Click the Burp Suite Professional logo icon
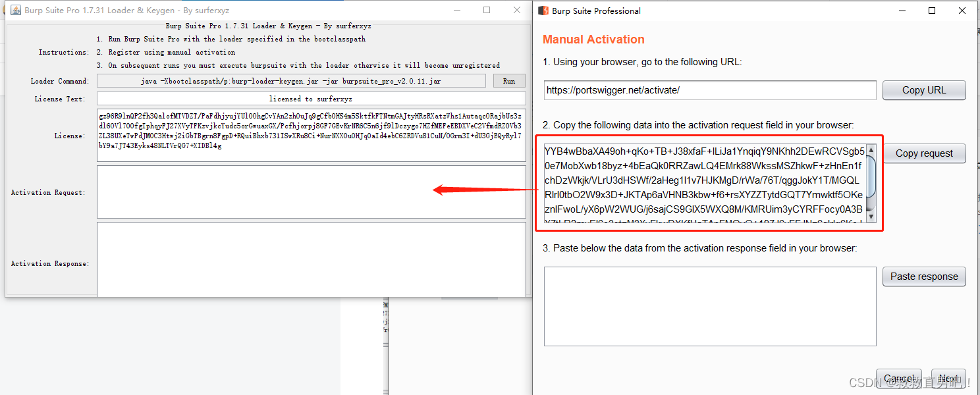Image resolution: width=980 pixels, height=395 pixels. pyautogui.click(x=543, y=11)
